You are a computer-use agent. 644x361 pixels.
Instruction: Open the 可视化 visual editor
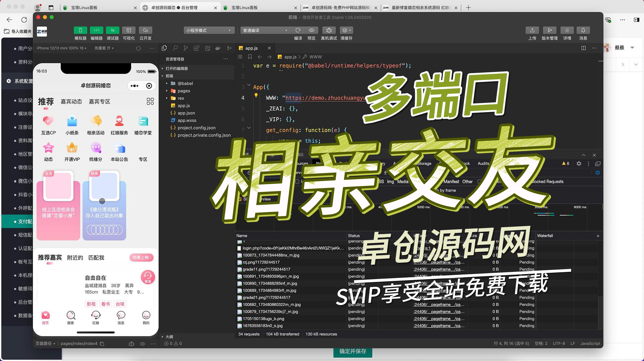coord(129,31)
